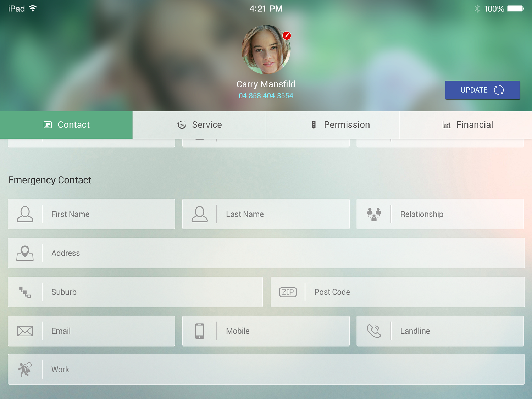Click the envelope icon beside Email
Screen dimensions: 532x399
[25, 331]
